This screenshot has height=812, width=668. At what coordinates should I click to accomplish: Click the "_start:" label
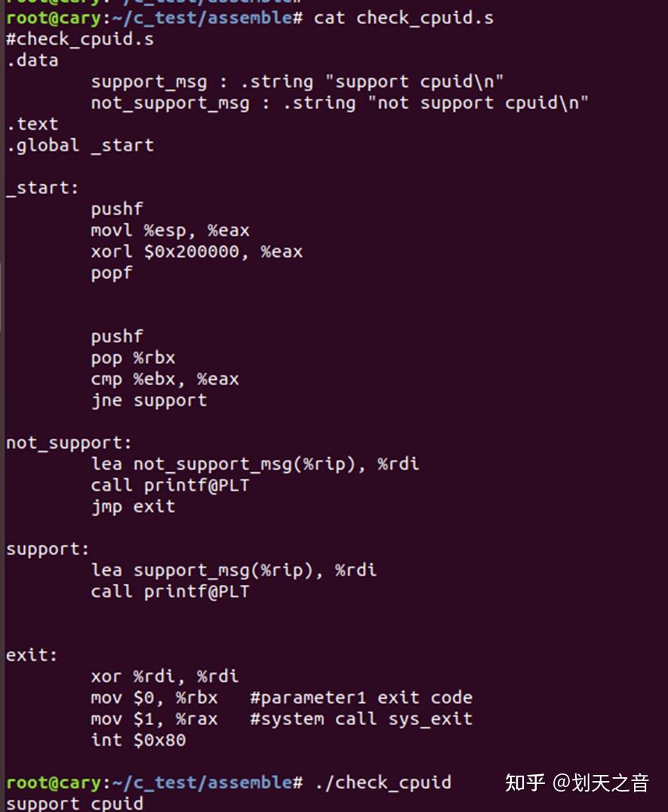tap(42, 187)
